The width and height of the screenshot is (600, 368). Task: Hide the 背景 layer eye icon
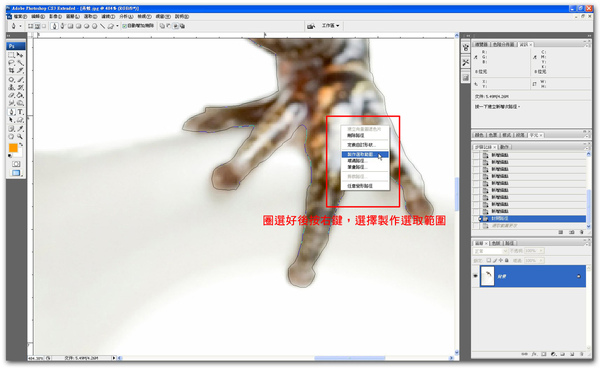pos(476,276)
